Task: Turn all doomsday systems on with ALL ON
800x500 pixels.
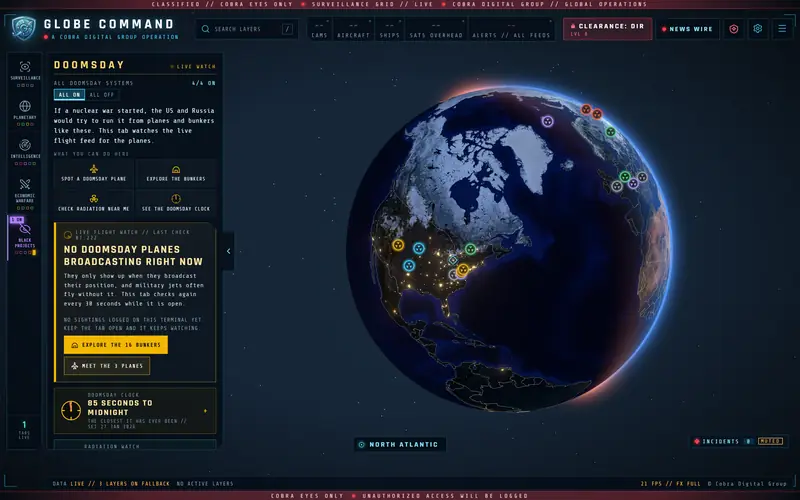Action: [69, 95]
